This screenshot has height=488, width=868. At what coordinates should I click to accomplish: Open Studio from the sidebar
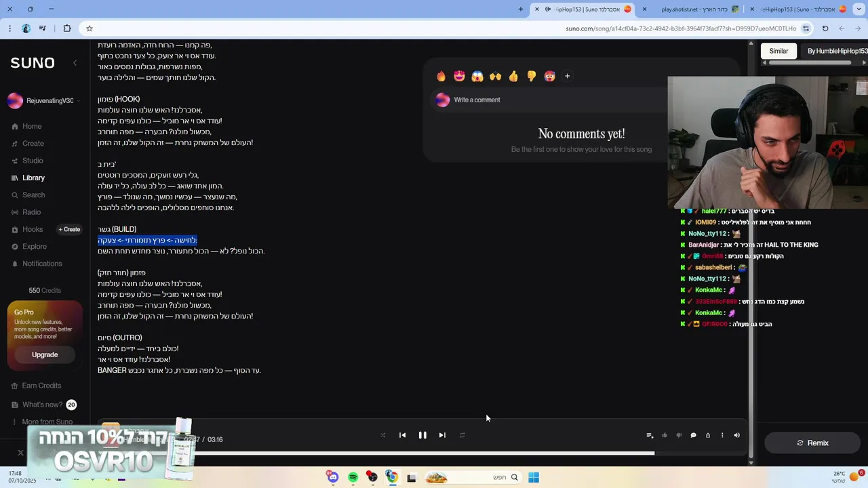[x=27, y=161]
